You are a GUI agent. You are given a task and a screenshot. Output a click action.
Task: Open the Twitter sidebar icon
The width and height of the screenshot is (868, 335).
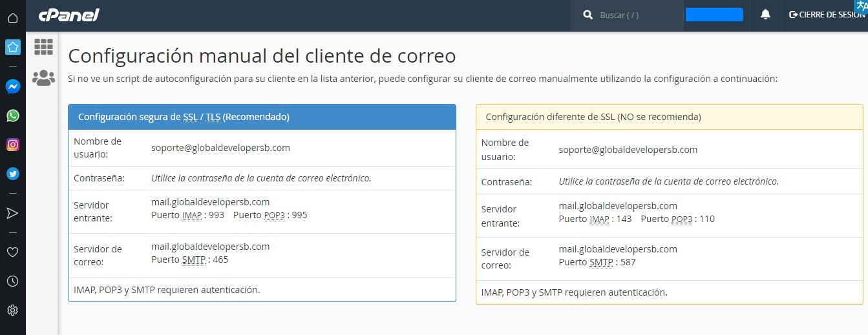12,174
